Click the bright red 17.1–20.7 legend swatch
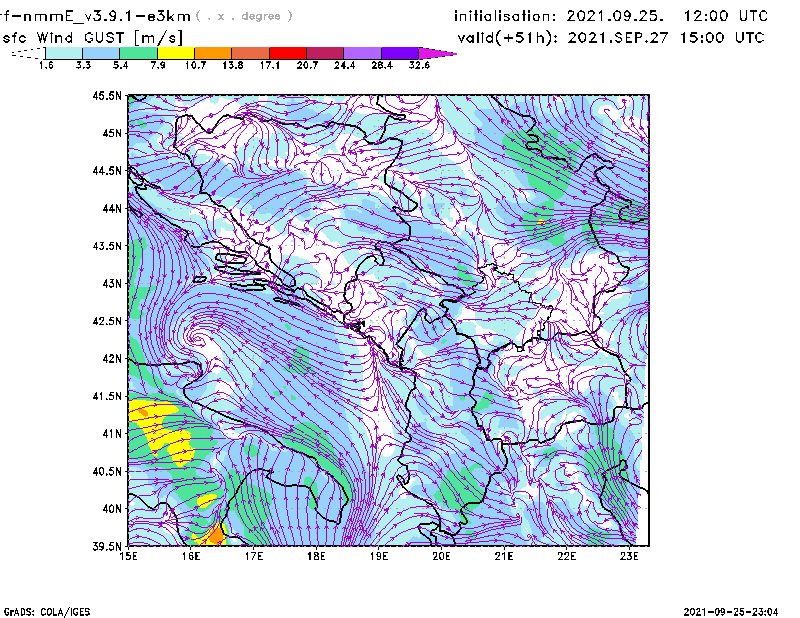Image resolution: width=800 pixels, height=618 pixels. coord(288,53)
